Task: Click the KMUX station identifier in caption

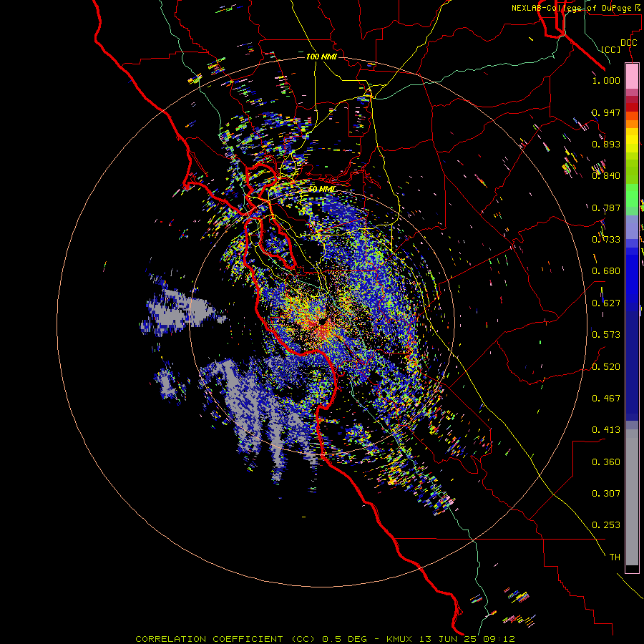Action: point(399,639)
